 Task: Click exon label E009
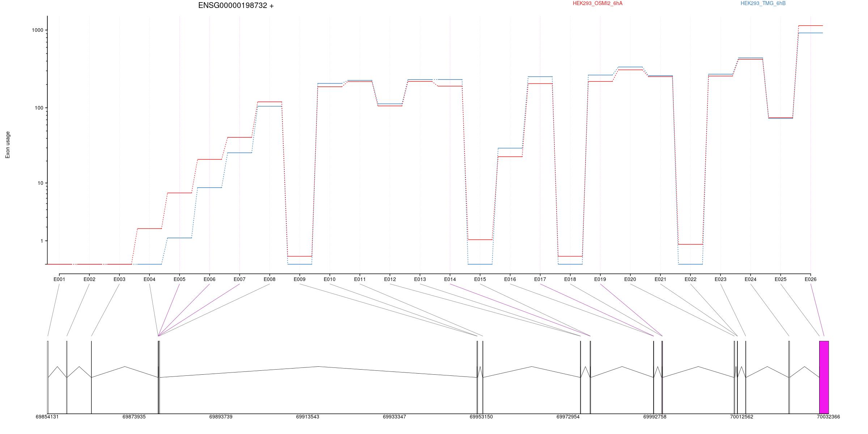299,279
